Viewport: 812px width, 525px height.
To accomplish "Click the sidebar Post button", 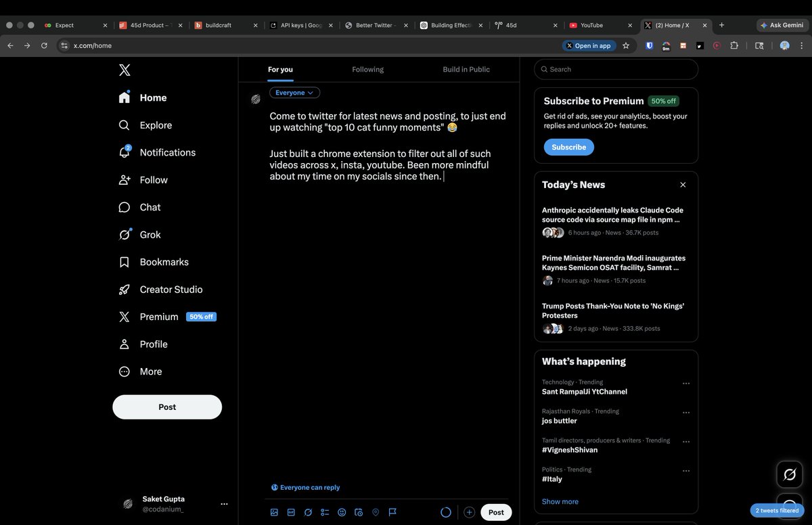I will pyautogui.click(x=167, y=407).
